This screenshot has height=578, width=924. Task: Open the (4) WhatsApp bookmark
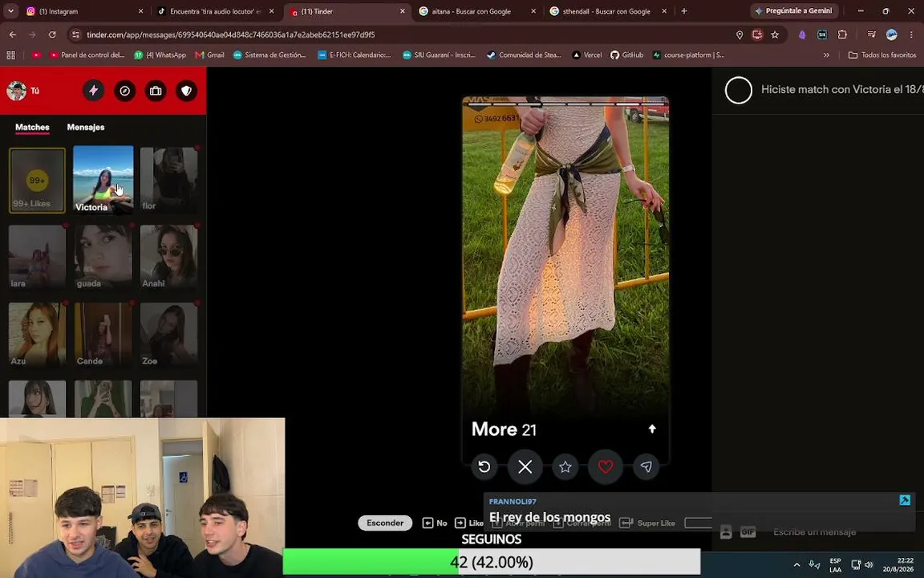coord(160,55)
